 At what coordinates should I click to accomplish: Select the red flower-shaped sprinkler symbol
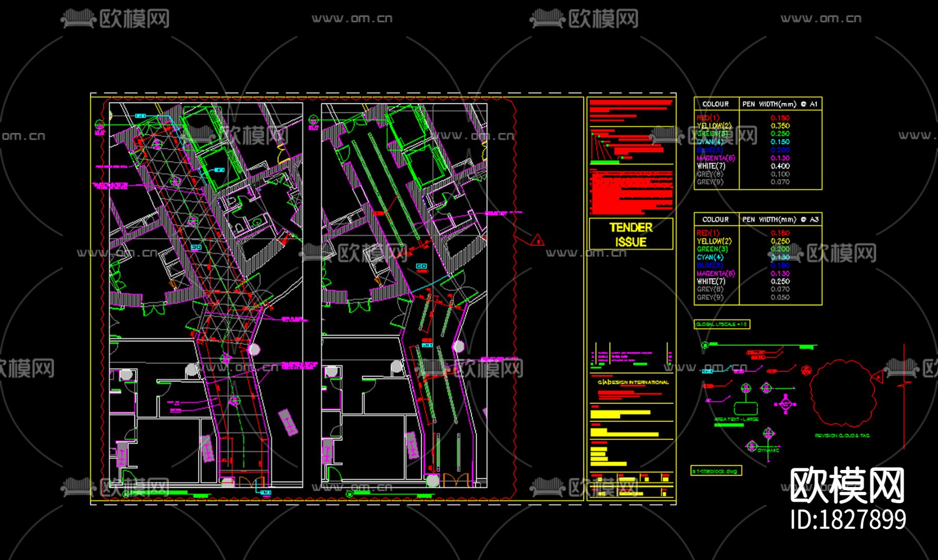pyautogui.click(x=807, y=371)
